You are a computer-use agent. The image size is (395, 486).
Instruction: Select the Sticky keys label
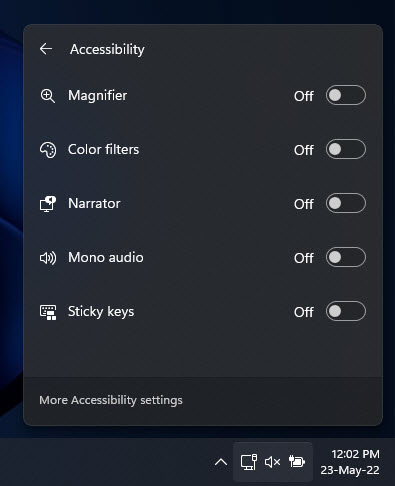[x=101, y=312]
